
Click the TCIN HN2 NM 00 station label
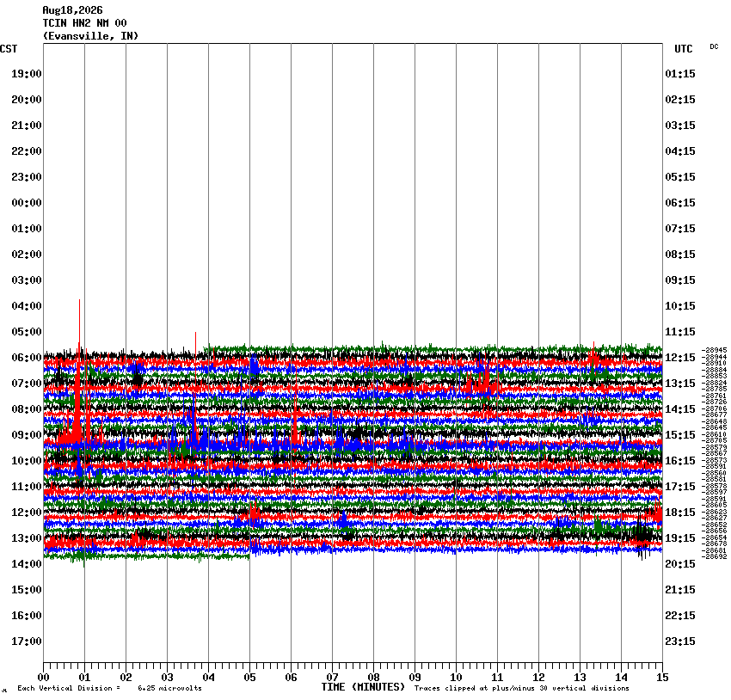(x=84, y=23)
